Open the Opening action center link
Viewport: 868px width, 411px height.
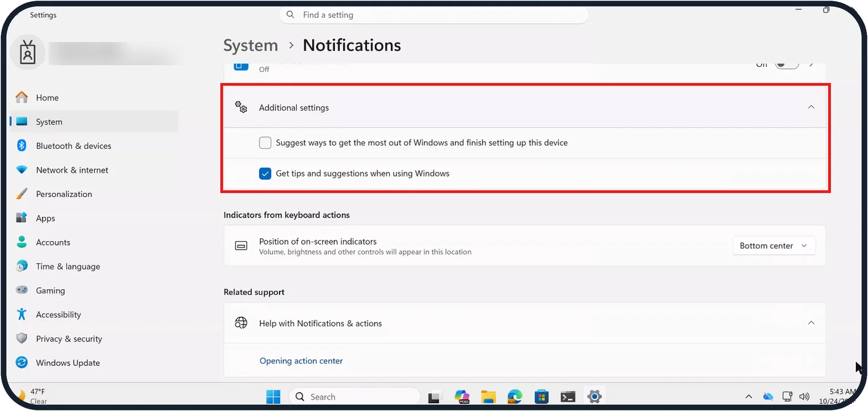click(x=301, y=361)
